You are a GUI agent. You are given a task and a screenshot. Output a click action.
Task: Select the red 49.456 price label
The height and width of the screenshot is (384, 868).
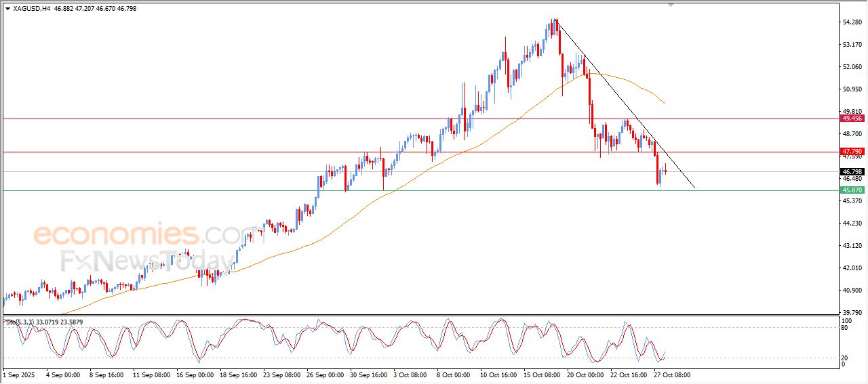tap(852, 118)
